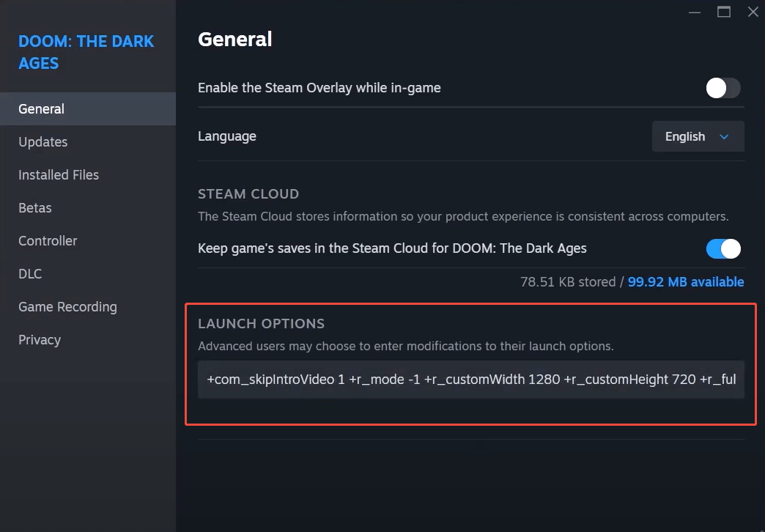Click inside the launch options text field

point(470,380)
